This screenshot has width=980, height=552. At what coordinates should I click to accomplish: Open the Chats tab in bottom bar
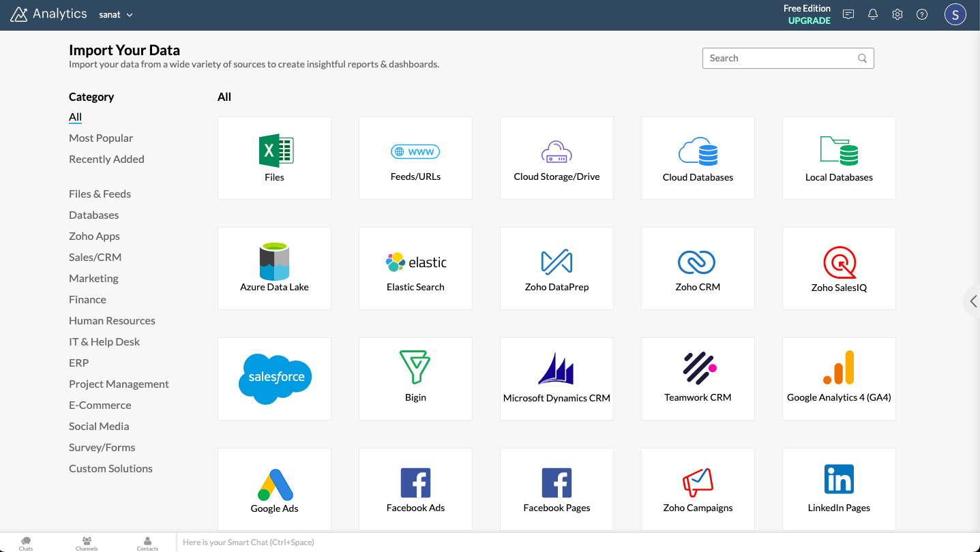pyautogui.click(x=26, y=543)
